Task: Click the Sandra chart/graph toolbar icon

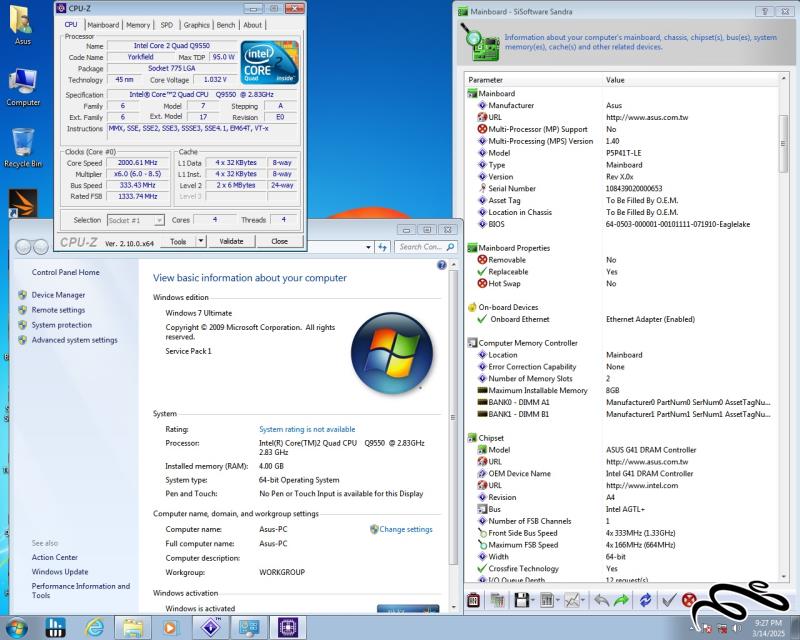Action: [572, 600]
